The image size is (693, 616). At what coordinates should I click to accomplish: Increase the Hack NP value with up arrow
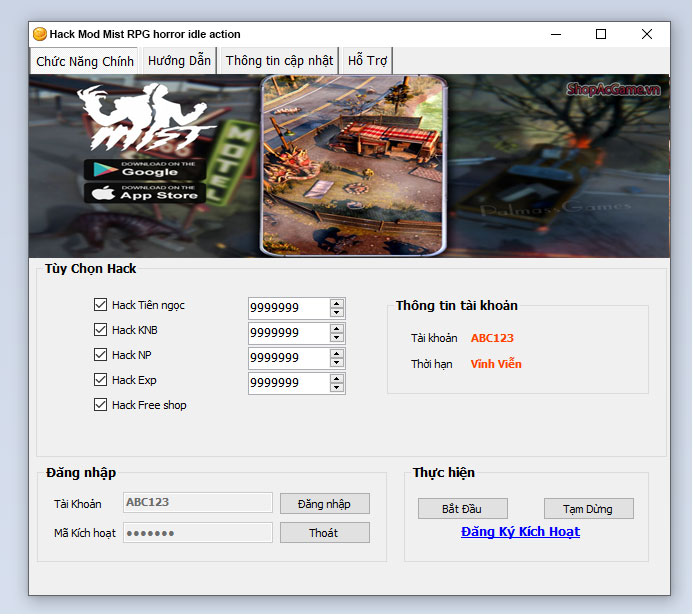pos(337,354)
